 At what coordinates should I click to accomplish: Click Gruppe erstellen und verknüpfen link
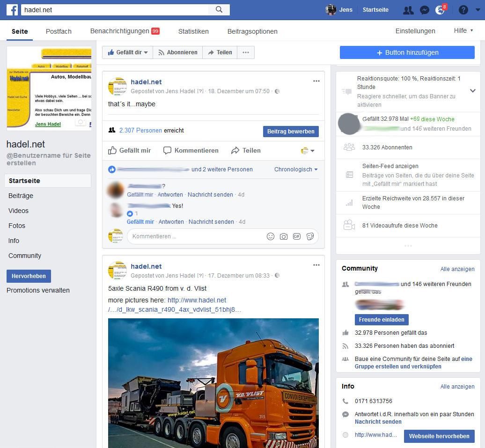tap(398, 367)
